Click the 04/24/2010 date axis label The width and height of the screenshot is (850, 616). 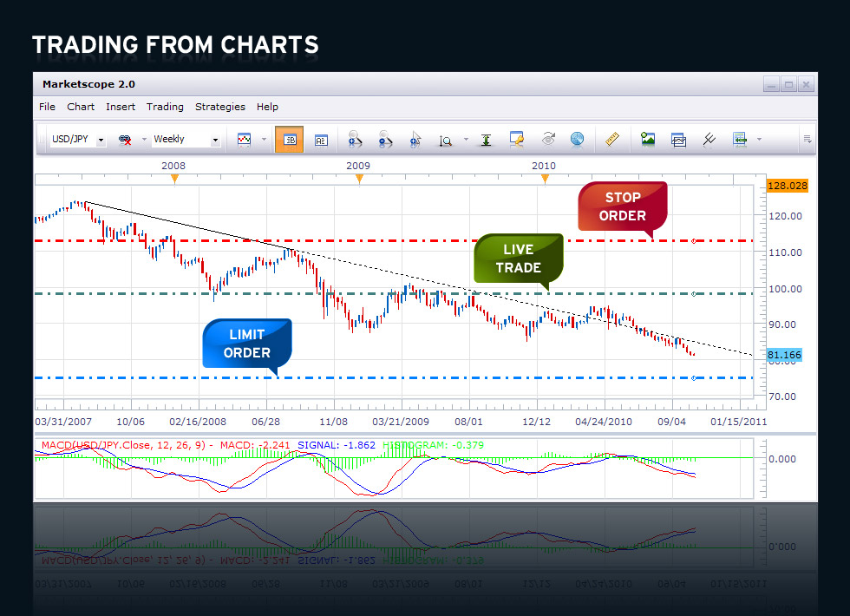pyautogui.click(x=604, y=422)
